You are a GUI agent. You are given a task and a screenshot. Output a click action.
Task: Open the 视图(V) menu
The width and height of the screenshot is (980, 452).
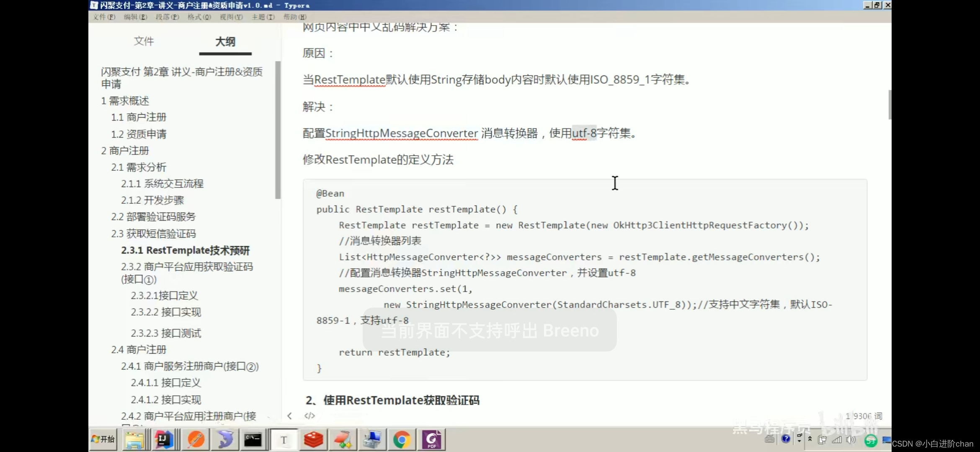tap(231, 17)
